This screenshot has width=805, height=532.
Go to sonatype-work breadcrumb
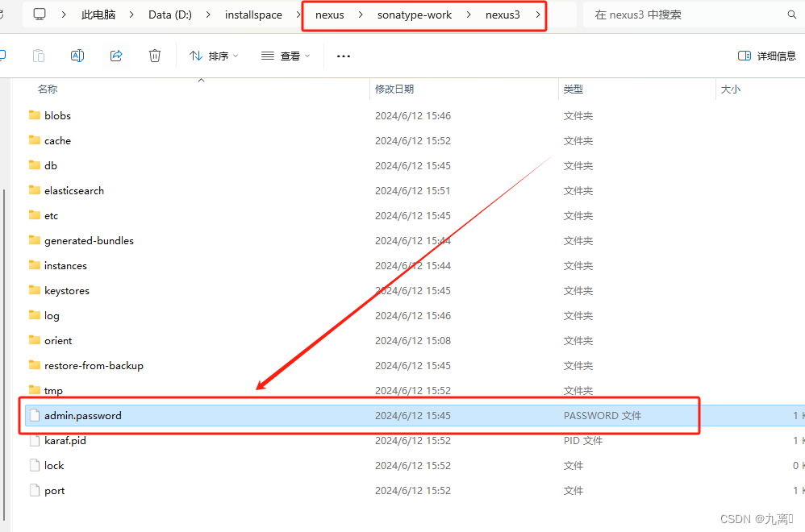(415, 15)
